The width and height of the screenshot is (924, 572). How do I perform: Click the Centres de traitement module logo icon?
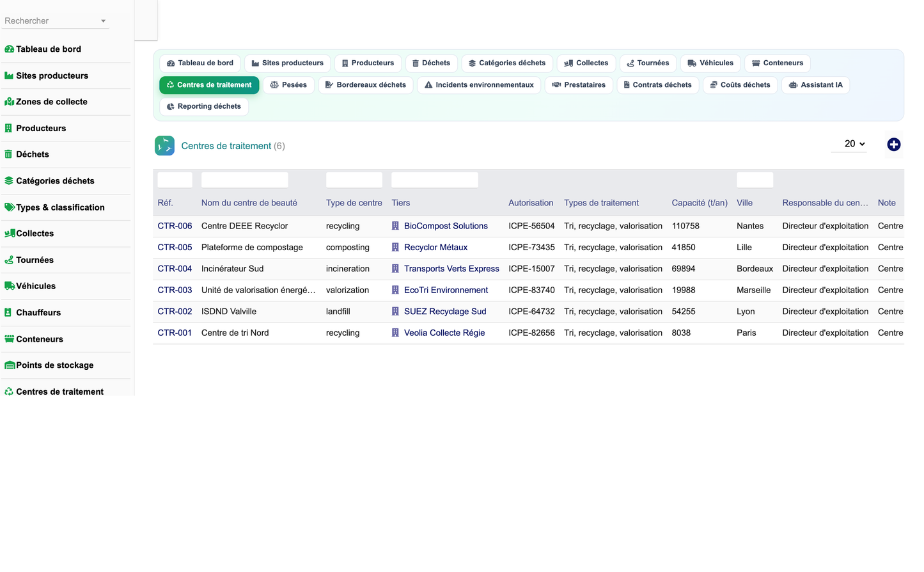click(x=164, y=146)
